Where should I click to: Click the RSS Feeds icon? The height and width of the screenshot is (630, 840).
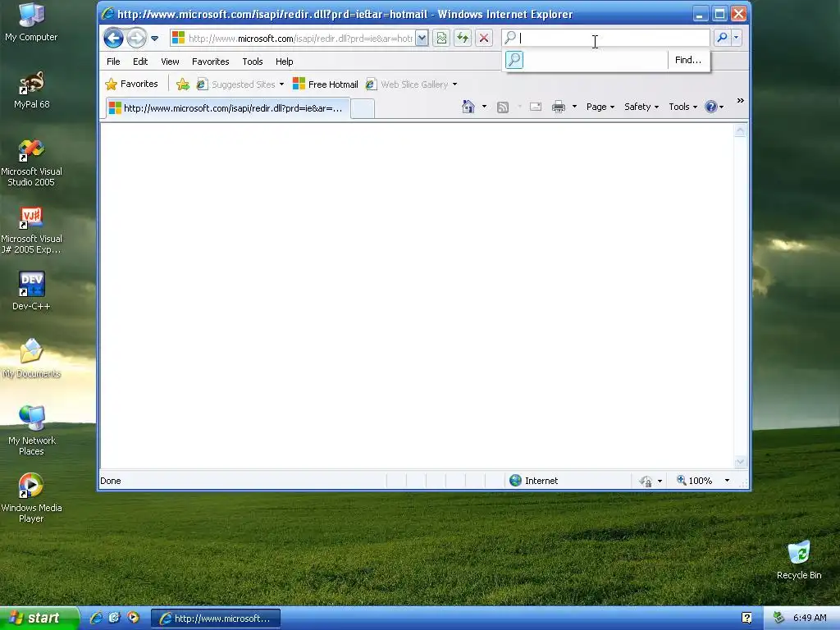pyautogui.click(x=503, y=107)
